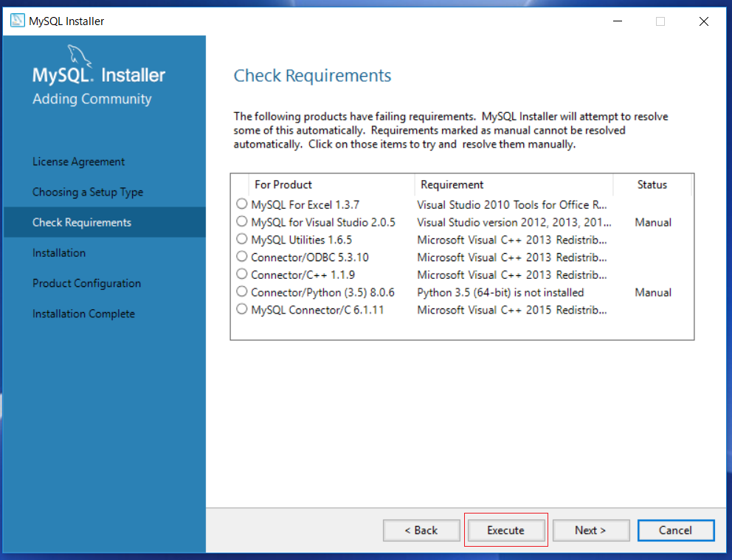Image resolution: width=732 pixels, height=560 pixels.
Task: Select the Connector/C++ 1.1.9 radio button
Action: pyautogui.click(x=241, y=274)
